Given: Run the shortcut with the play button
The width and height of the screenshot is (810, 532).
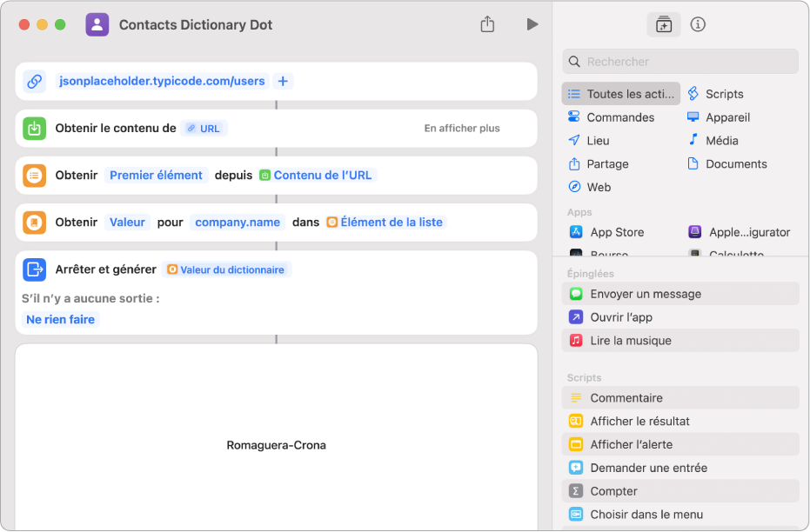Looking at the screenshot, I should click(x=532, y=24).
